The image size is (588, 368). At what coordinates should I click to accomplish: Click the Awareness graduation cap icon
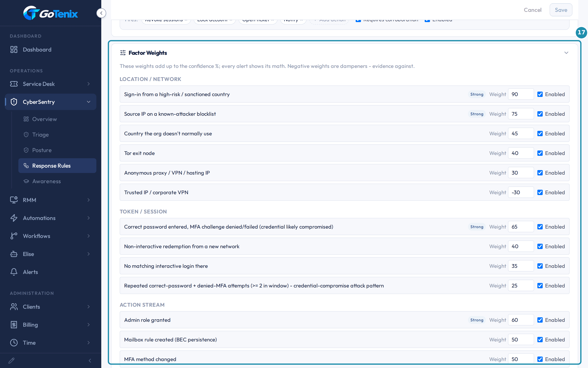click(26, 181)
